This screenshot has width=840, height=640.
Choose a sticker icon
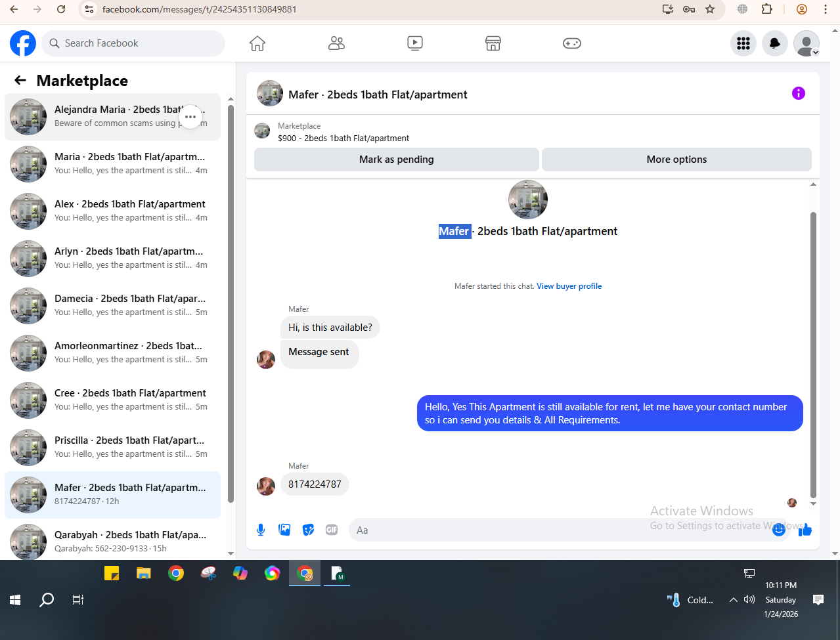pos(308,530)
